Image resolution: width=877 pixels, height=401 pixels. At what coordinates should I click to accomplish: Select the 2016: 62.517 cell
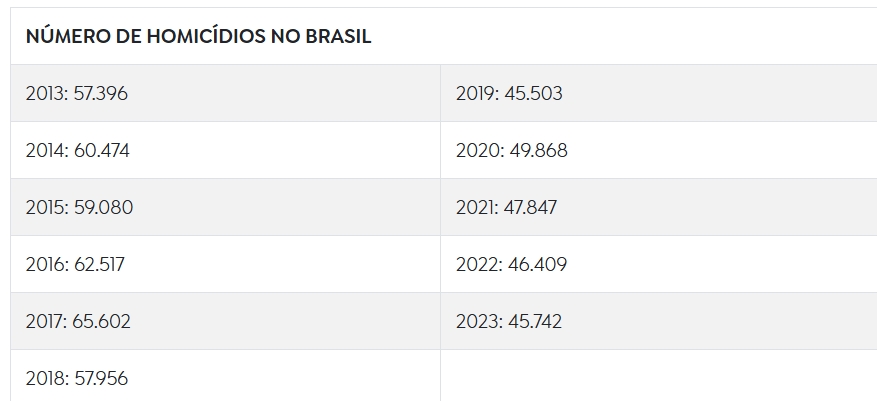click(225, 264)
